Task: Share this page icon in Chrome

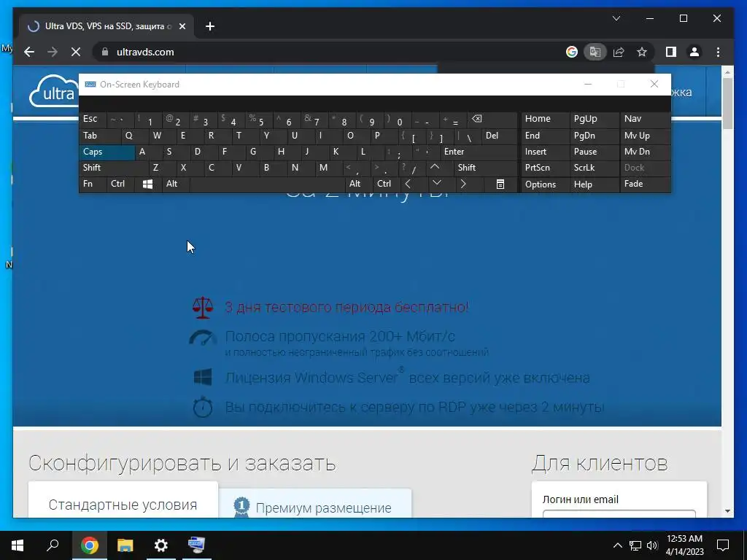Action: click(619, 52)
